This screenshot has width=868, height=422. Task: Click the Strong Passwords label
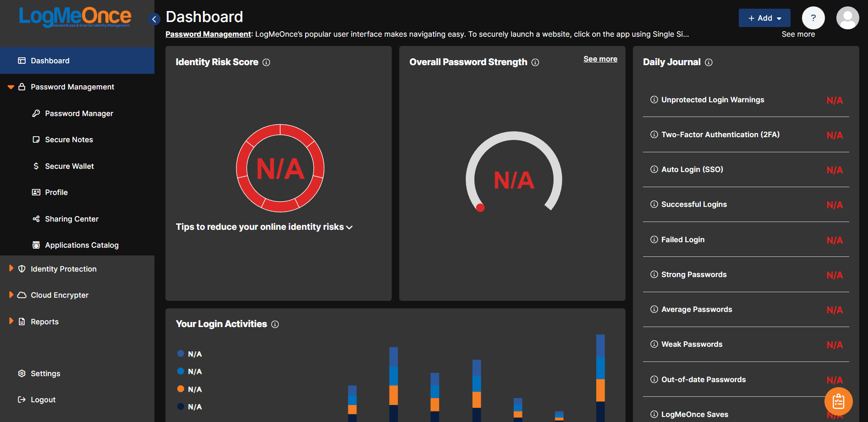[x=694, y=274]
